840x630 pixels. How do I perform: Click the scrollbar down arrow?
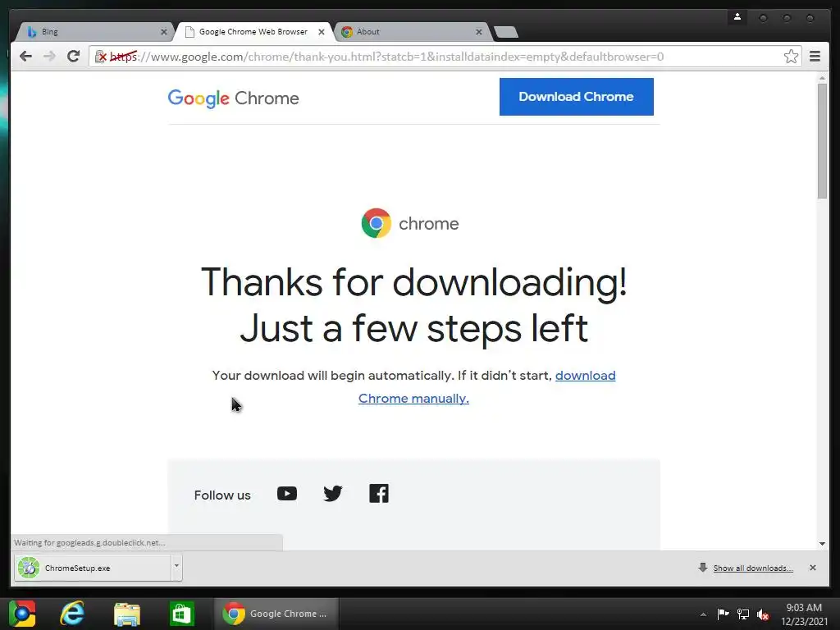point(822,544)
